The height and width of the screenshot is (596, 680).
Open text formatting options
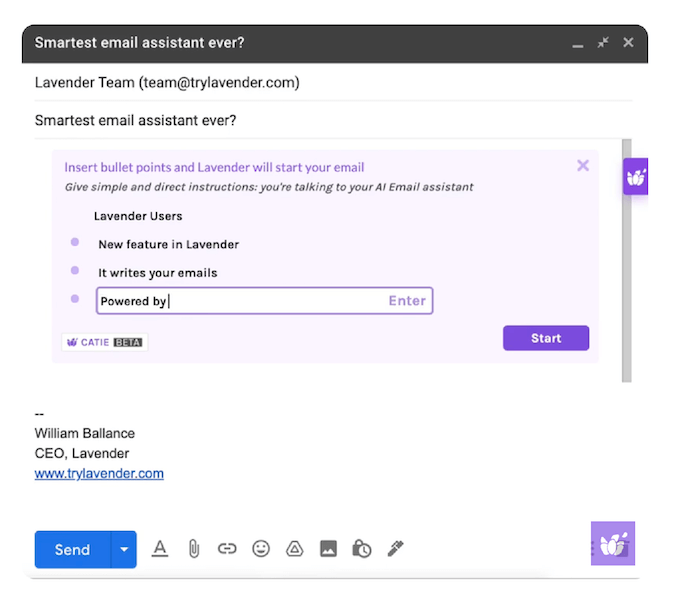click(160, 549)
